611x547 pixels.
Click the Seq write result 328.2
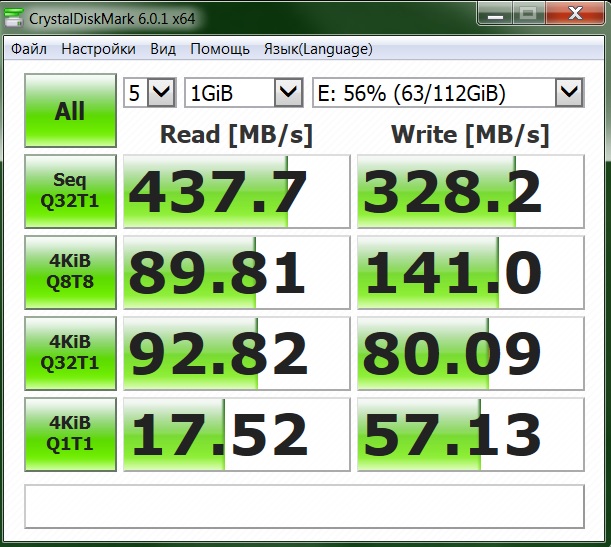tap(471, 191)
